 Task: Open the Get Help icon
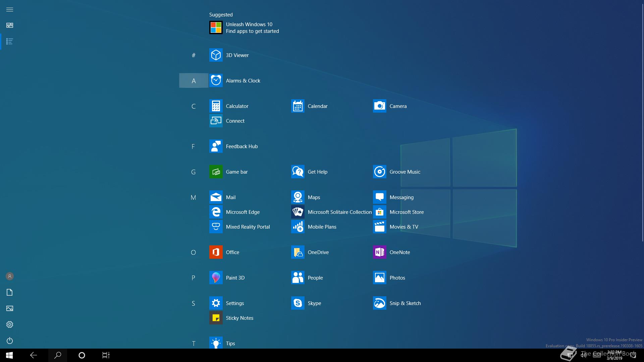click(298, 172)
